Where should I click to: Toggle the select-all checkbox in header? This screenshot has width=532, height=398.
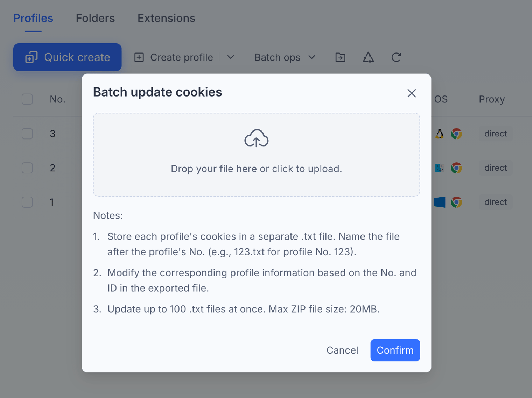[27, 99]
